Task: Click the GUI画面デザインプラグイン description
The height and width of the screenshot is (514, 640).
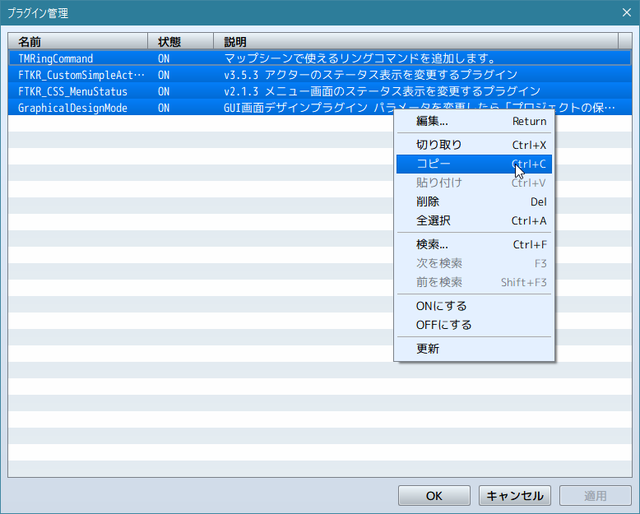Action: (x=419, y=107)
